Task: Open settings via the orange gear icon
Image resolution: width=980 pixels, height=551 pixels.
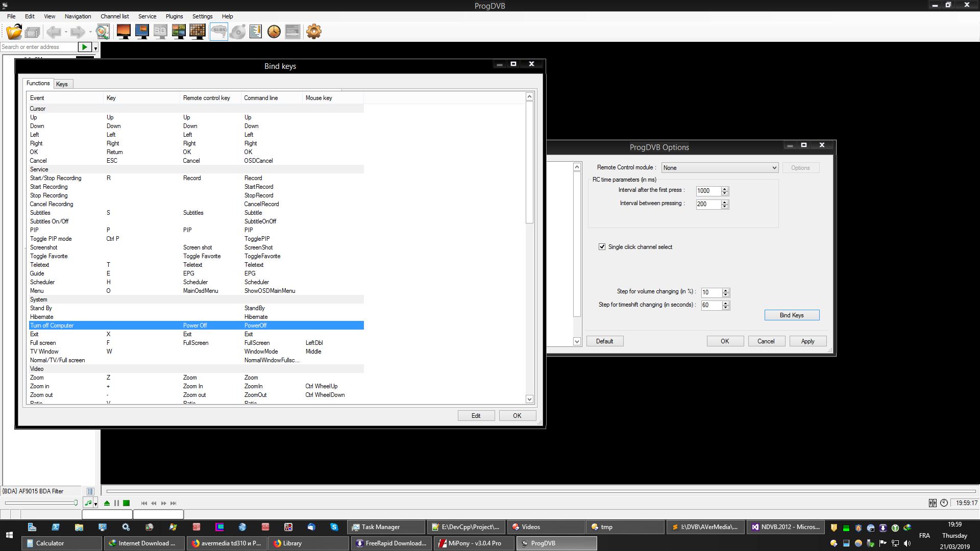Action: pos(313,32)
